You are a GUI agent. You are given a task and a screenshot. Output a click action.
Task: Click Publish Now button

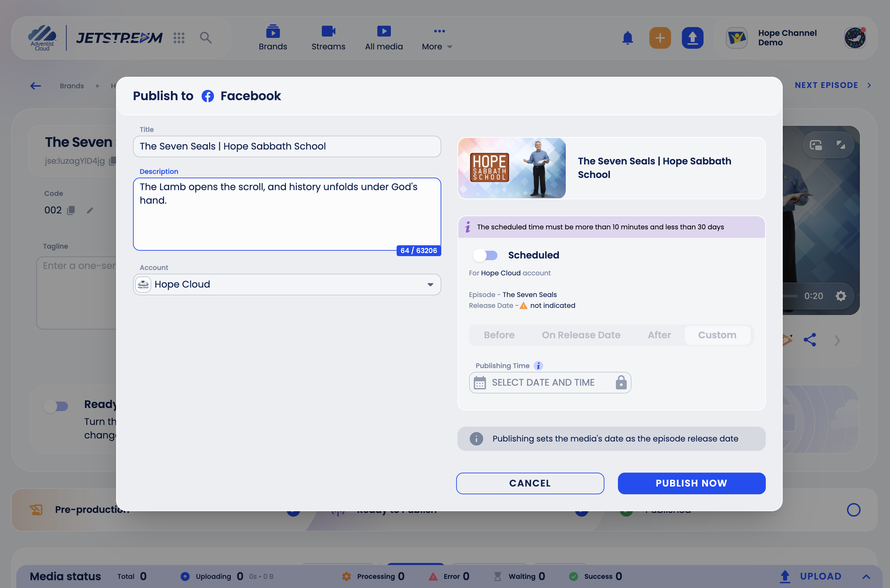point(691,483)
